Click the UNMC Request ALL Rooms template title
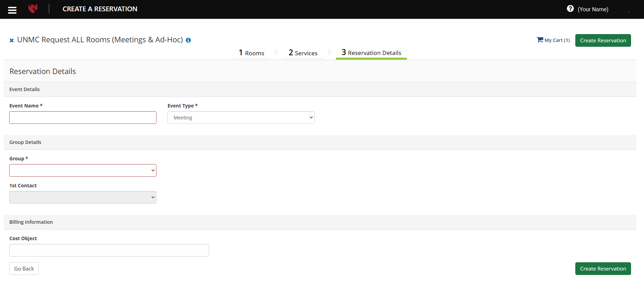 (100, 40)
